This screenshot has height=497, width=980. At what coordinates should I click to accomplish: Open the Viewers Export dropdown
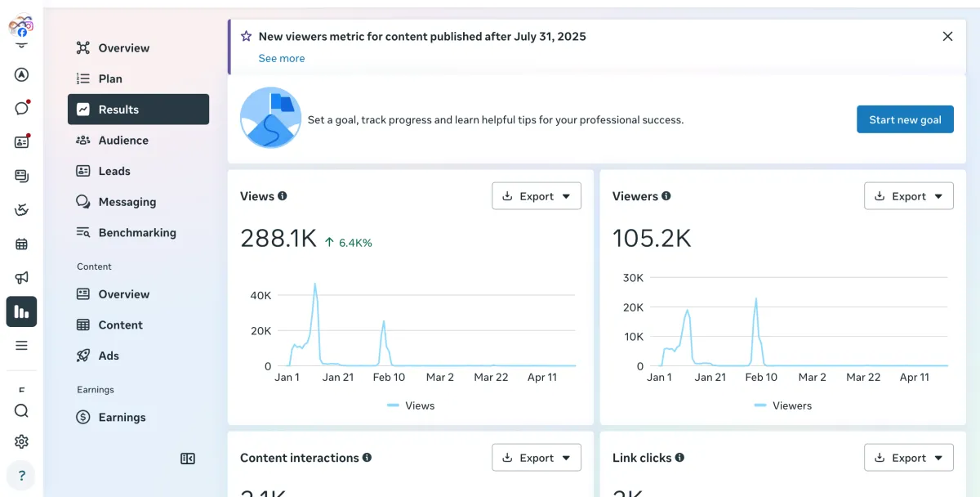pos(909,196)
